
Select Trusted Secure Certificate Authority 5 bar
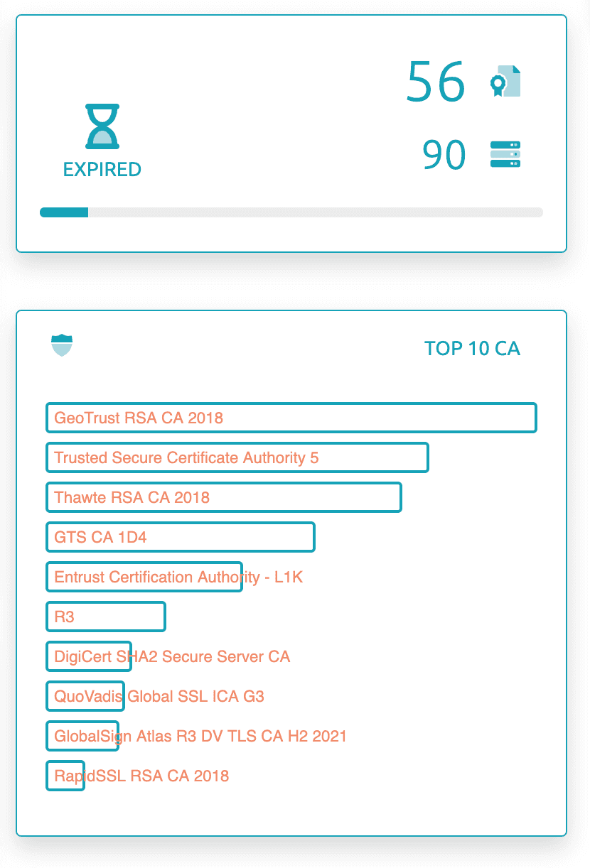point(237,457)
